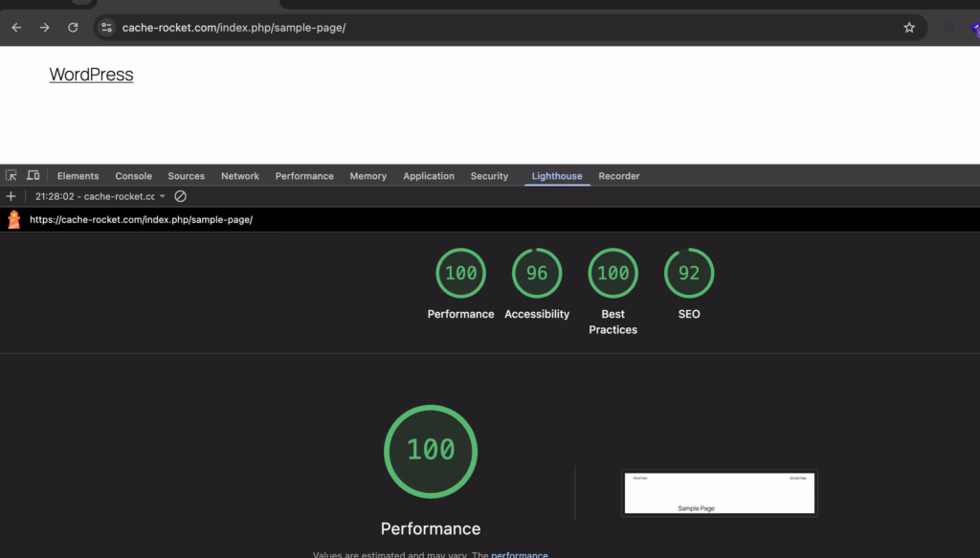Clear all Lighthouse reports icon

tap(181, 196)
